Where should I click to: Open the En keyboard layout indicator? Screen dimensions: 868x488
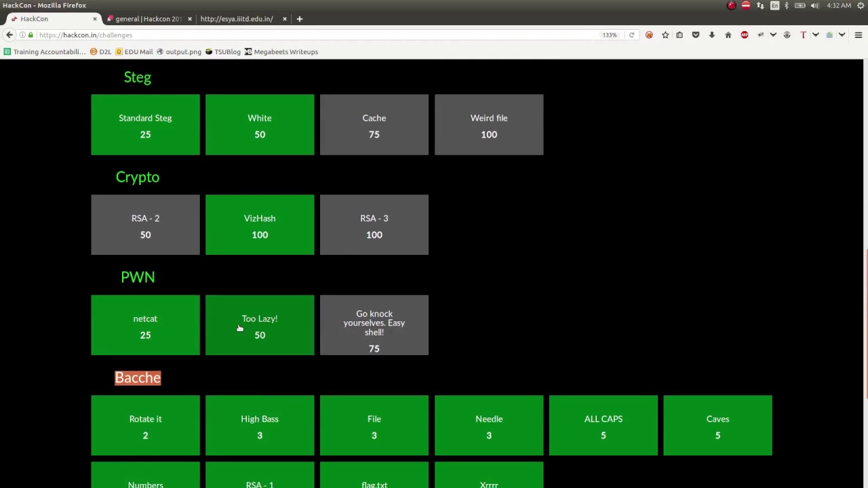[774, 5]
